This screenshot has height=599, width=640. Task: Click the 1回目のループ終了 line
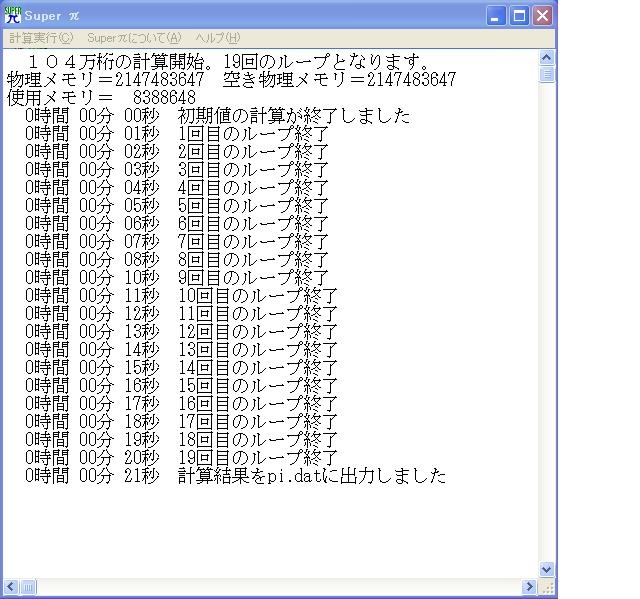point(177,134)
